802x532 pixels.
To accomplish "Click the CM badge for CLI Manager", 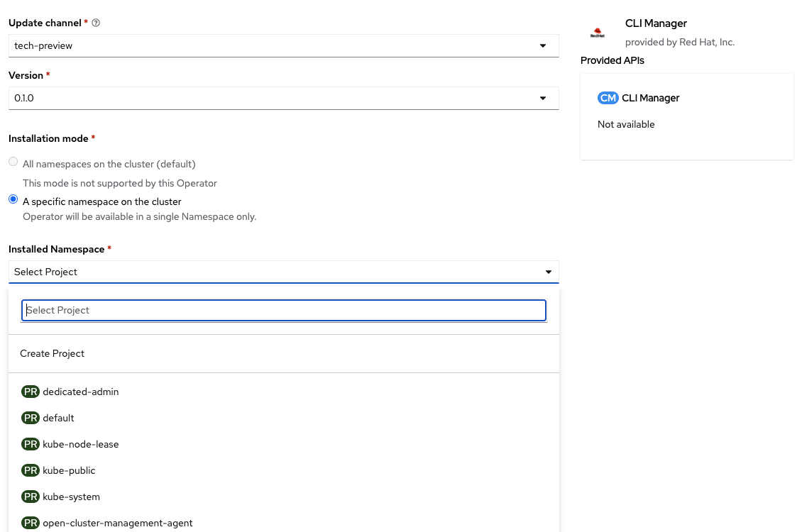I will pos(608,98).
